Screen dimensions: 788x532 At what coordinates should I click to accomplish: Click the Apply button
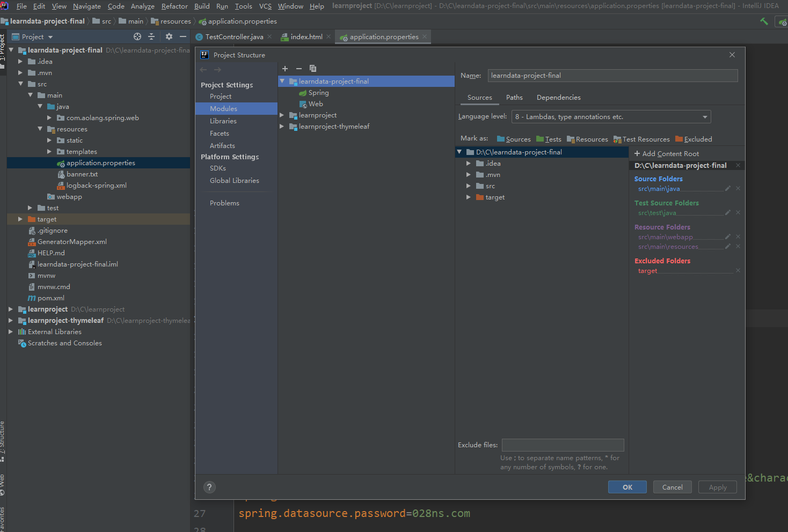coord(717,487)
